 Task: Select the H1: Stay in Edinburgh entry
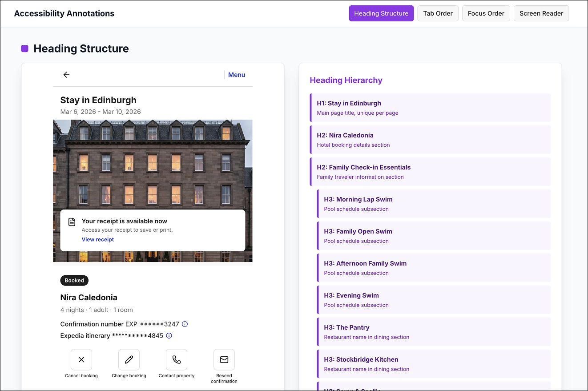coord(430,107)
